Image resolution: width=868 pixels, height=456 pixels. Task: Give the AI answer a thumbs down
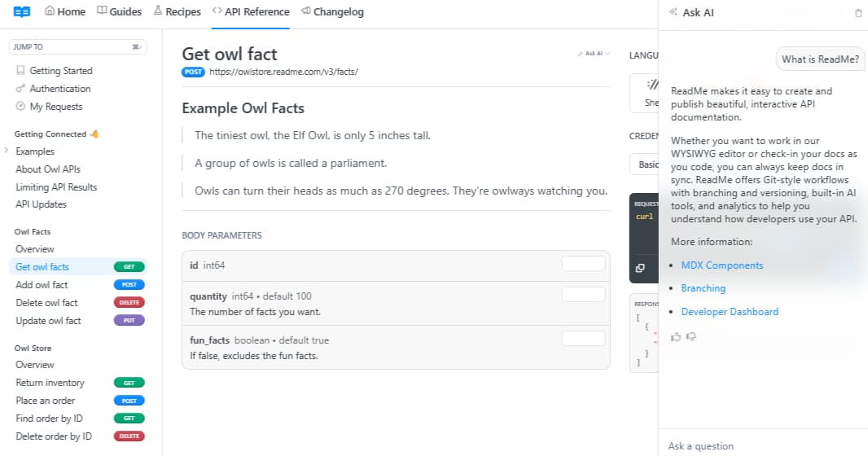click(691, 336)
